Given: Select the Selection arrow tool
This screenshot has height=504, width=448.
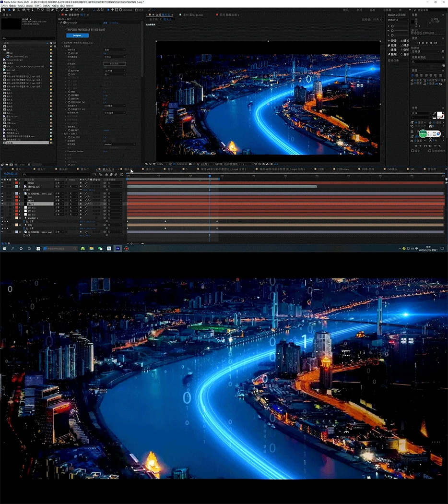Looking at the screenshot, I should coord(10,10).
